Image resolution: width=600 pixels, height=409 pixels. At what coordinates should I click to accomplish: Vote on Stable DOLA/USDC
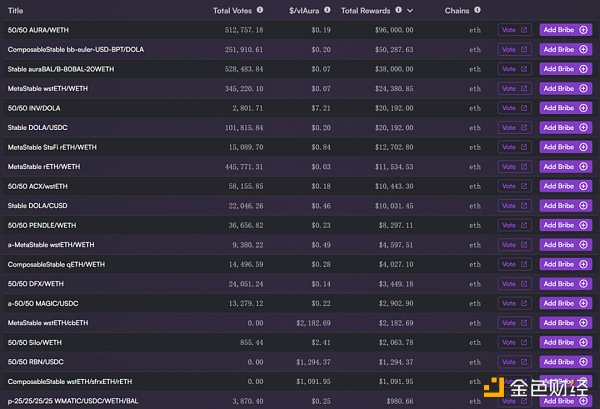click(x=514, y=127)
